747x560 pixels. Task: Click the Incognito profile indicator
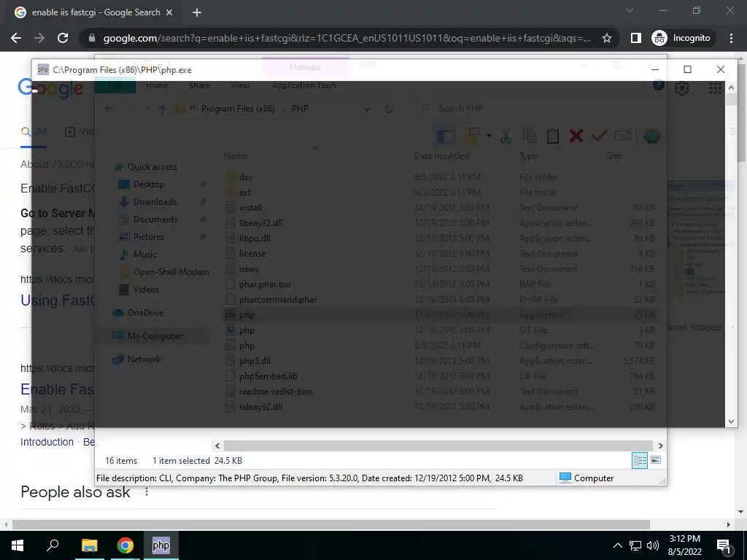tap(681, 38)
